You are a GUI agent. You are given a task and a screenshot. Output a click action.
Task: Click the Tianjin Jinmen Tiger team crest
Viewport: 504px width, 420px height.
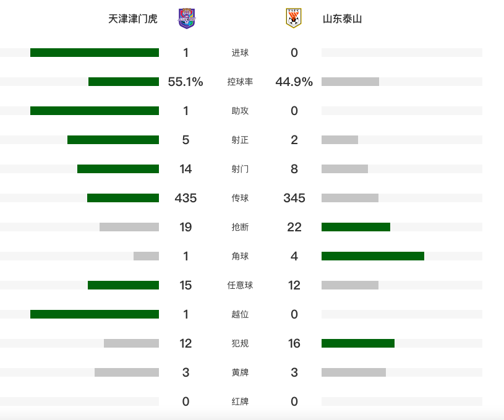click(x=187, y=19)
